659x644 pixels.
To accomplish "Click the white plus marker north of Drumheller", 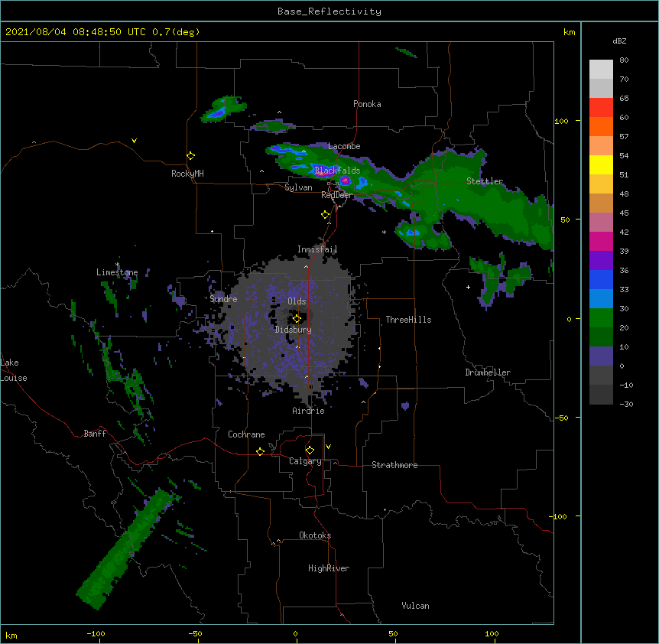I will [x=468, y=287].
